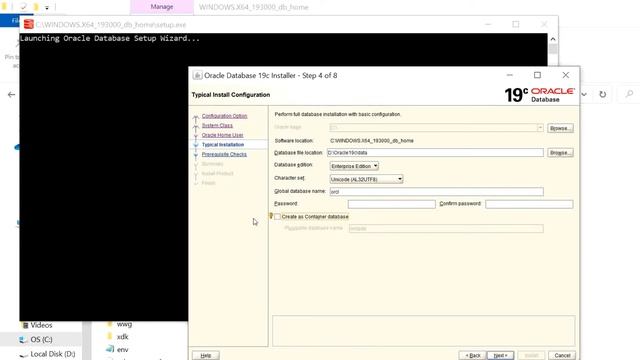Viewport: 640px width, 360px height.
Task: Click the Global database name field
Action: tap(436, 191)
